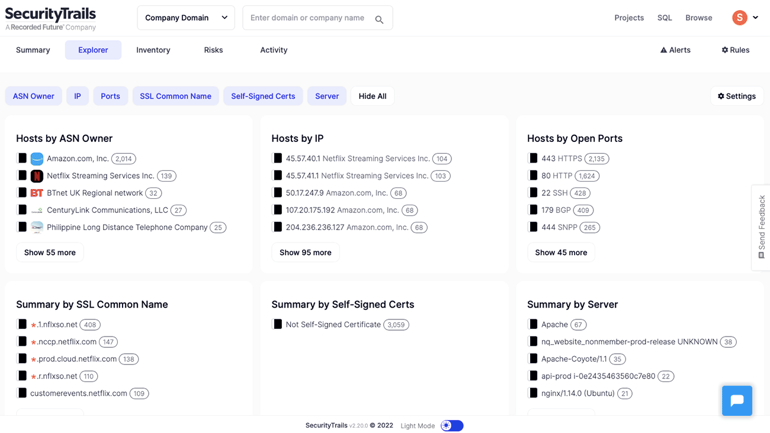The image size is (770, 433).
Task: Open the Browse menu link
Action: [699, 18]
